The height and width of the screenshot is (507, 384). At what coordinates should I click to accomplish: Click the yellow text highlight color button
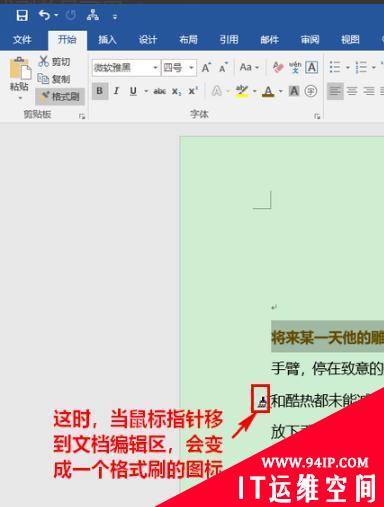[x=242, y=91]
